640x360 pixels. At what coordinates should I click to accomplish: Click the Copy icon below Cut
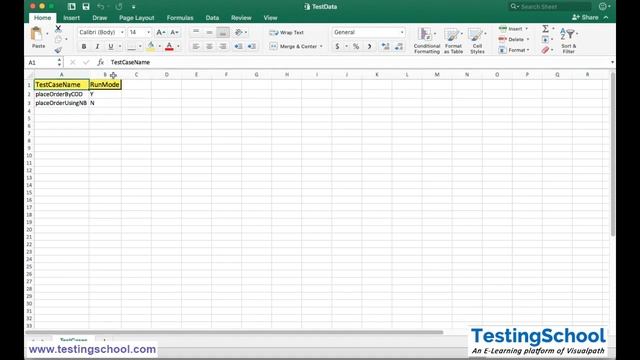point(58,39)
